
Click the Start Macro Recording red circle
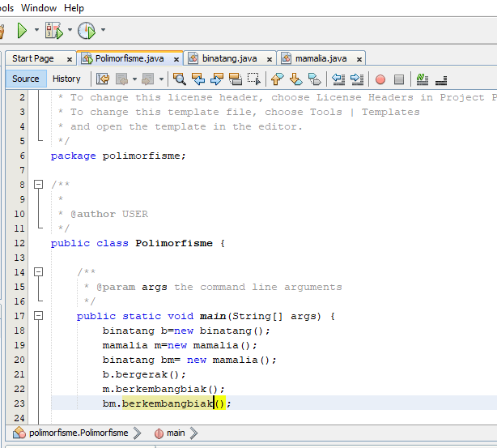tap(380, 79)
